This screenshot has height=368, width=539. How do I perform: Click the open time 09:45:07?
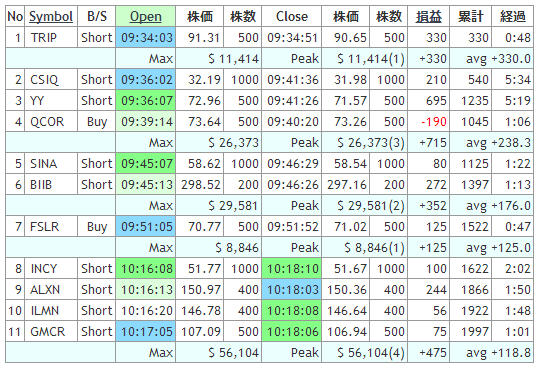pos(145,164)
